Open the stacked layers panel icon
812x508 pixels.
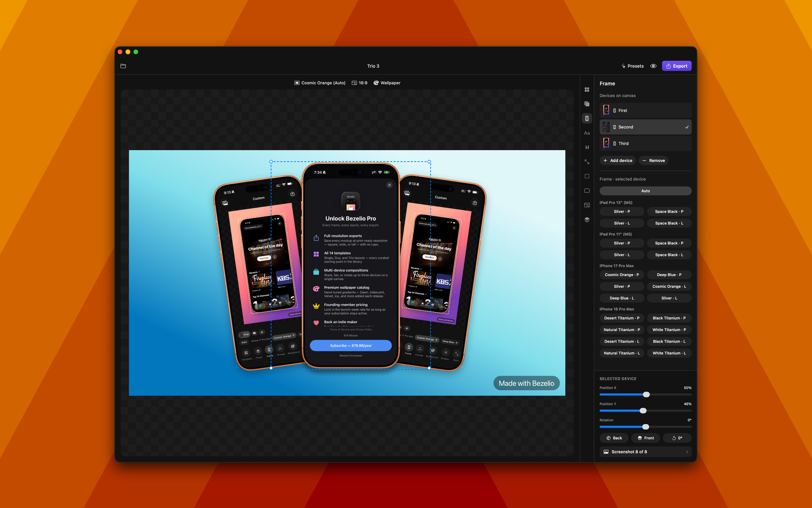[x=587, y=220]
